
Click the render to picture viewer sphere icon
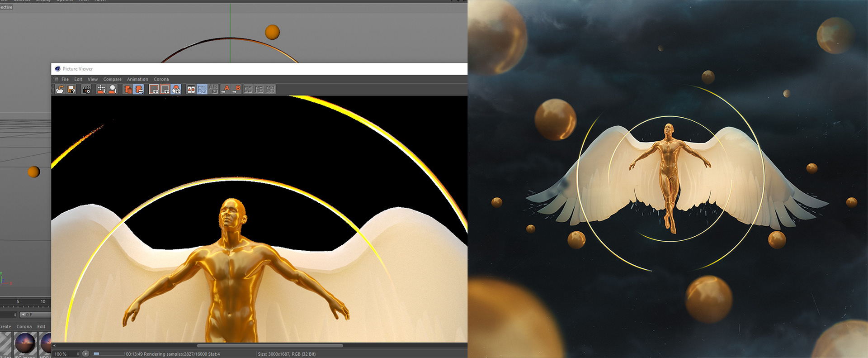[113, 90]
